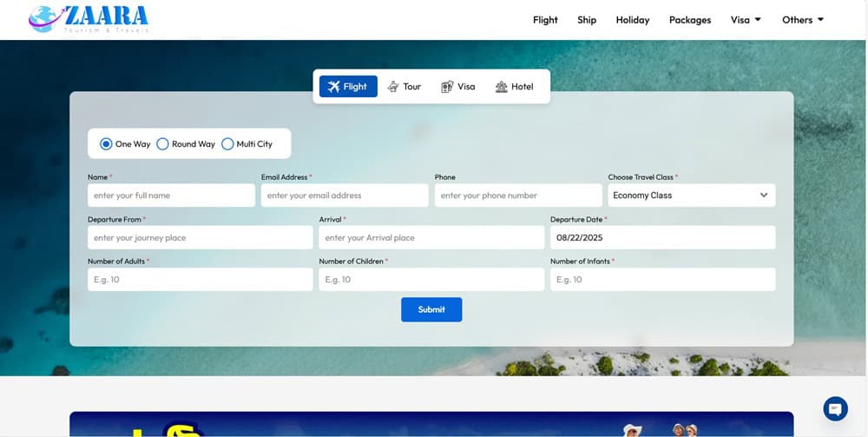This screenshot has height=437, width=868.
Task: Click the Hotel building tab icon
Action: pos(501,87)
